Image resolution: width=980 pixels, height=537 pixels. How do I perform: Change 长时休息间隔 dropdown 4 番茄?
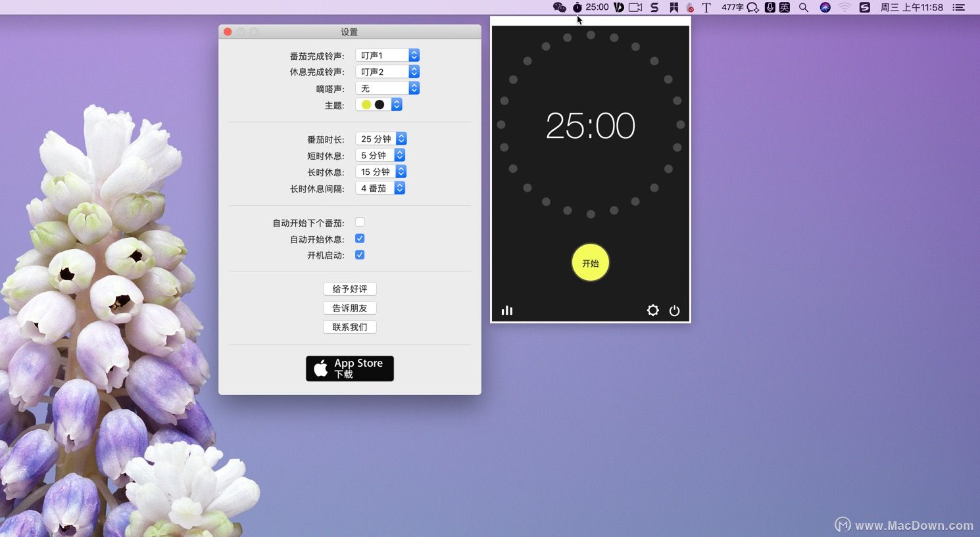380,188
